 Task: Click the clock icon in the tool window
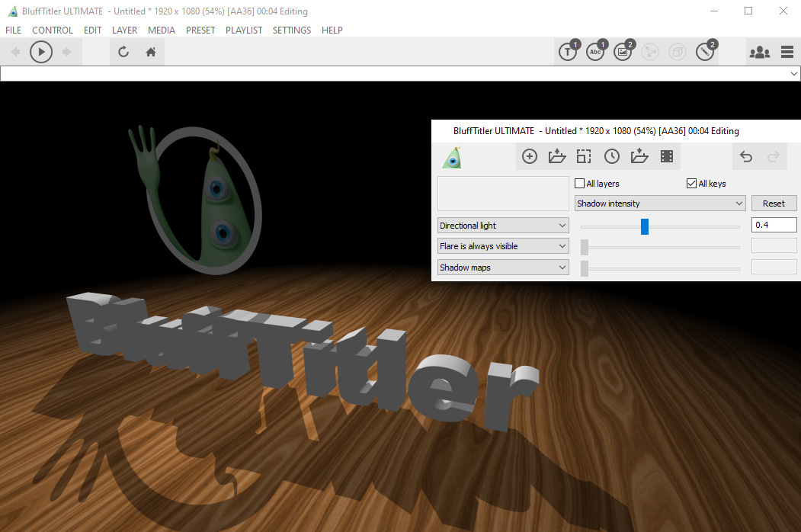[x=612, y=156]
